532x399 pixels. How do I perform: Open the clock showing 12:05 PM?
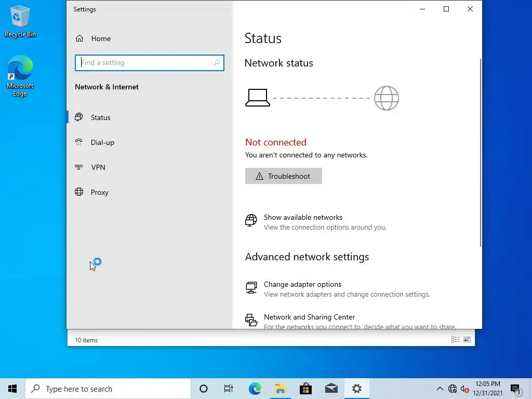click(x=487, y=389)
